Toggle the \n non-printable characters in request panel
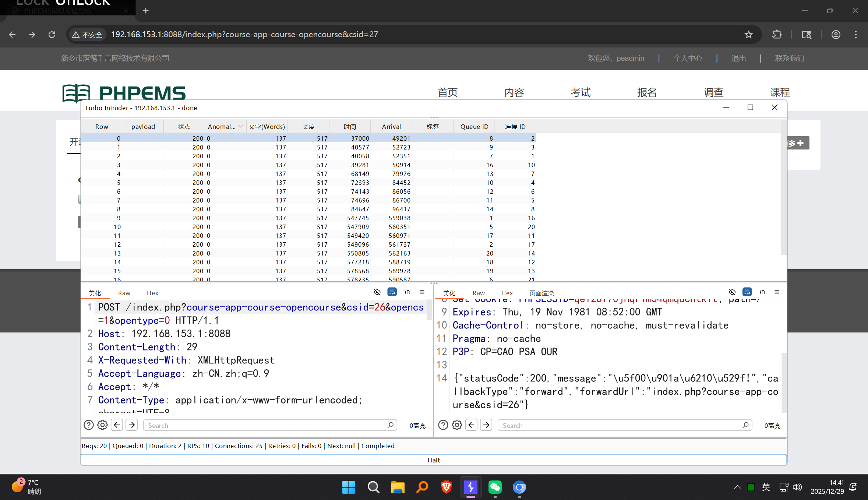This screenshot has height=500, width=868. [407, 292]
